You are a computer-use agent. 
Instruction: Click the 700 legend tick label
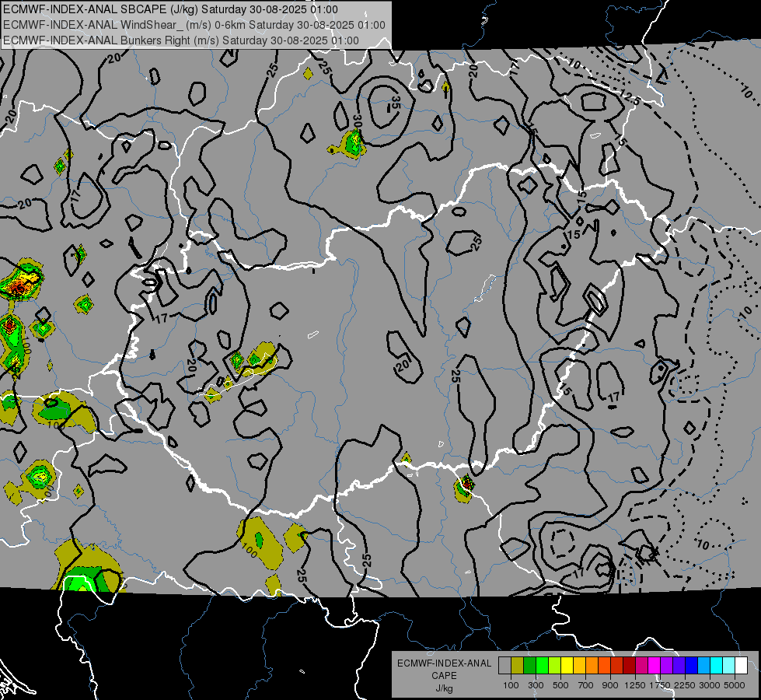click(586, 685)
